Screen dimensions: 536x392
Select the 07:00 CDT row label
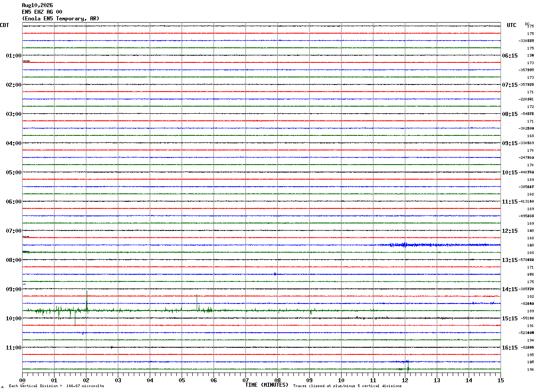14,231
